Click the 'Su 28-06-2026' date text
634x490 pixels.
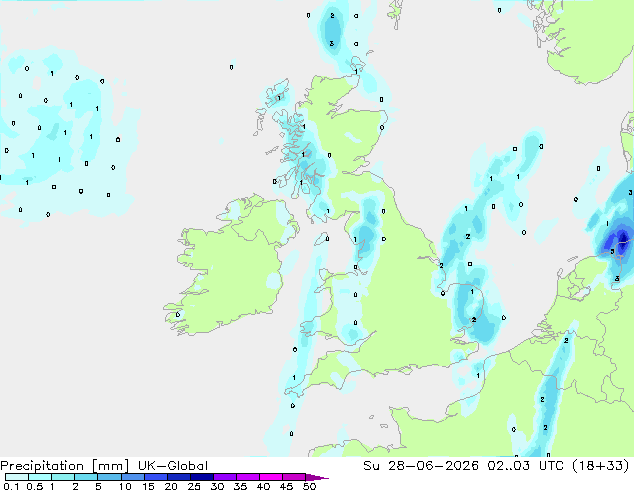(421, 466)
